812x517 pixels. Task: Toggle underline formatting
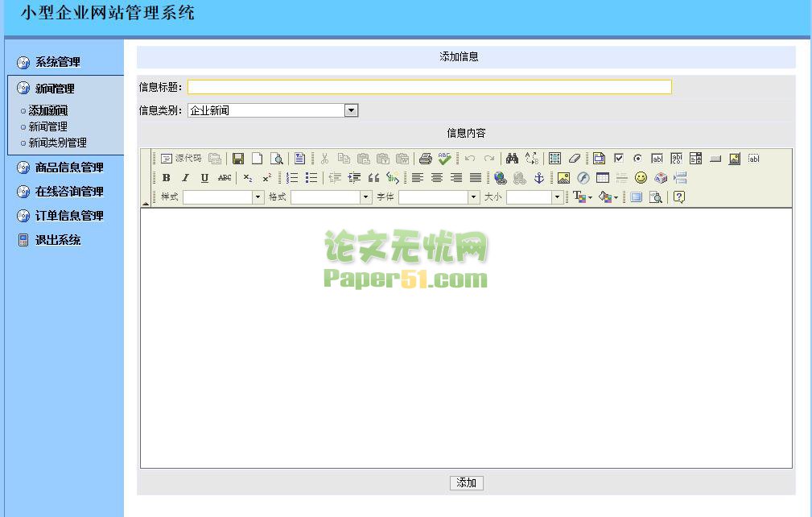tap(204, 178)
